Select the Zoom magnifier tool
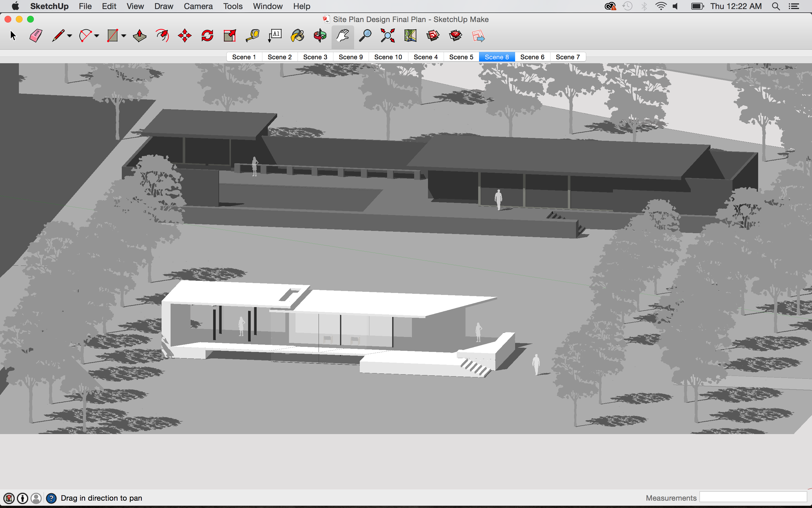 click(x=365, y=36)
